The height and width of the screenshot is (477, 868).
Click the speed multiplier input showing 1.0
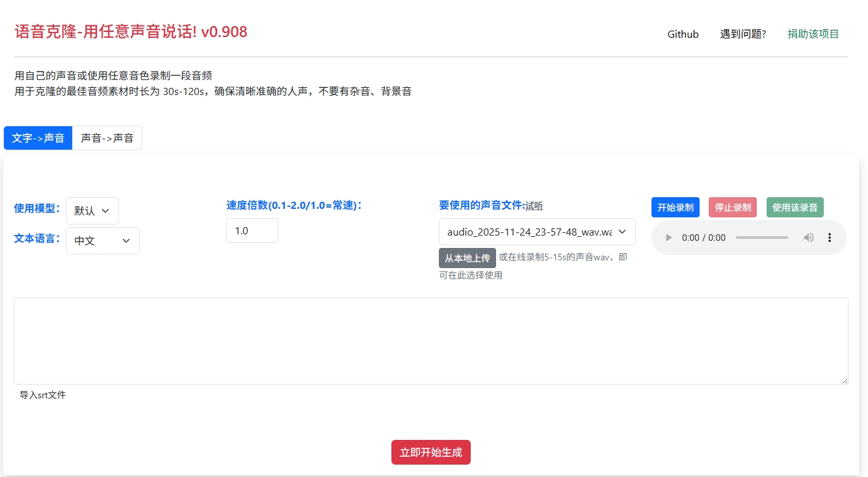coord(252,230)
